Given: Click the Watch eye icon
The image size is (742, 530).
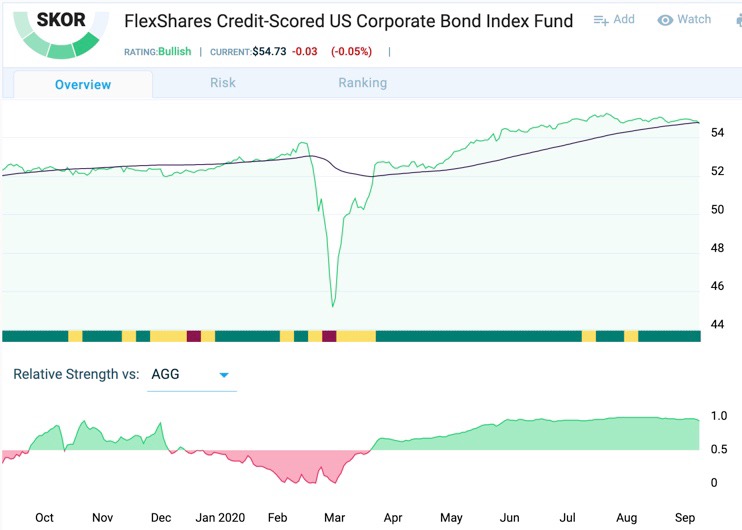Looking at the screenshot, I should click(x=665, y=20).
